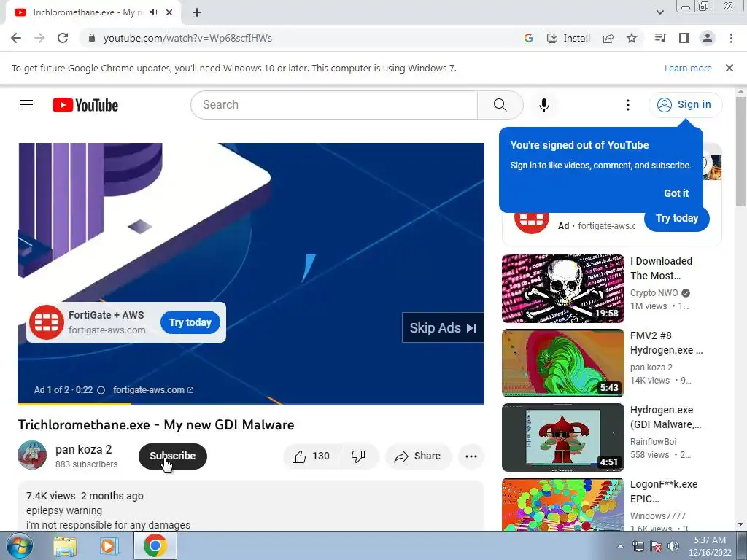Toggle Chrome side panel icon
This screenshot has width=747, height=560.
click(684, 38)
